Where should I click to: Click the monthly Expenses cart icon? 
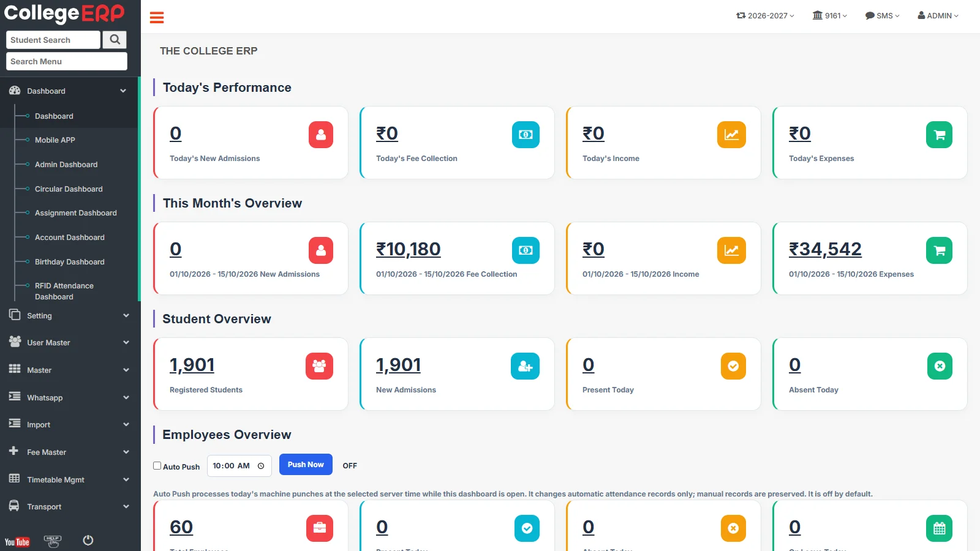click(x=939, y=250)
